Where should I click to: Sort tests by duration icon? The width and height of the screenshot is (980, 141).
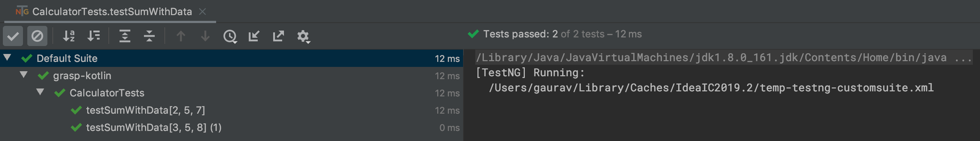coord(94,36)
